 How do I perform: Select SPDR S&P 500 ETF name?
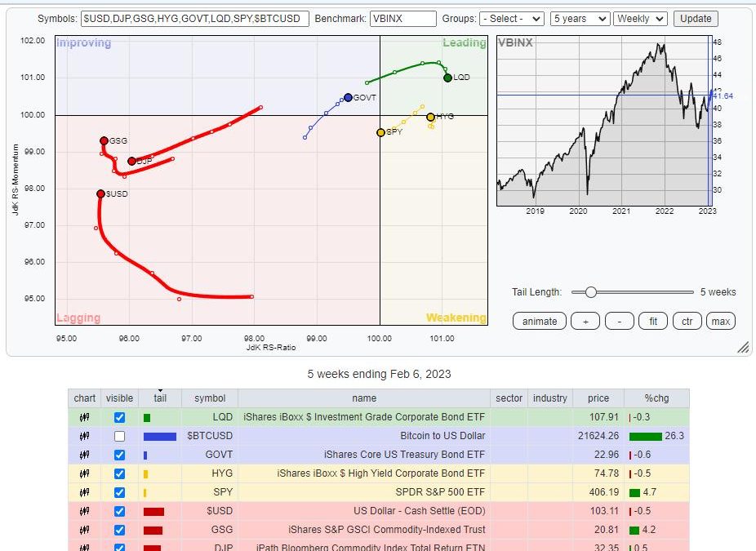(x=440, y=492)
